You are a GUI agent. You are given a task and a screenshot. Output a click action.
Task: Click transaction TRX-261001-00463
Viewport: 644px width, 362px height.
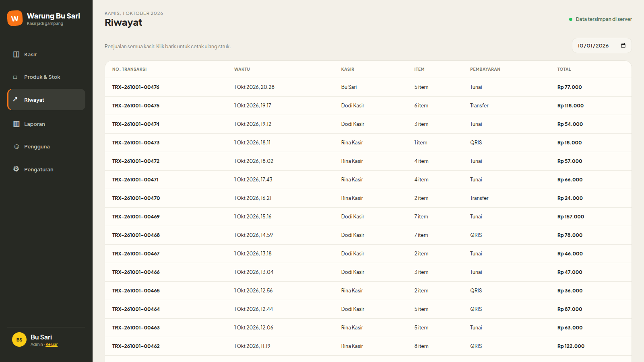pyautogui.click(x=368, y=327)
